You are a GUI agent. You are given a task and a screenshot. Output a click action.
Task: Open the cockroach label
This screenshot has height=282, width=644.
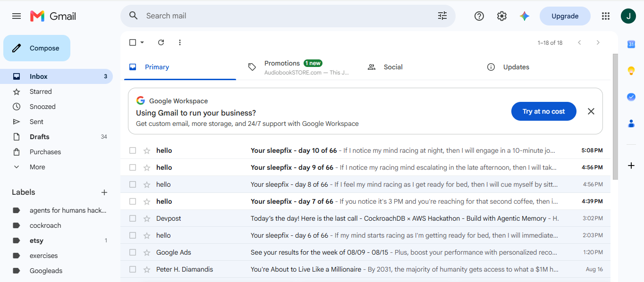tap(57, 225)
